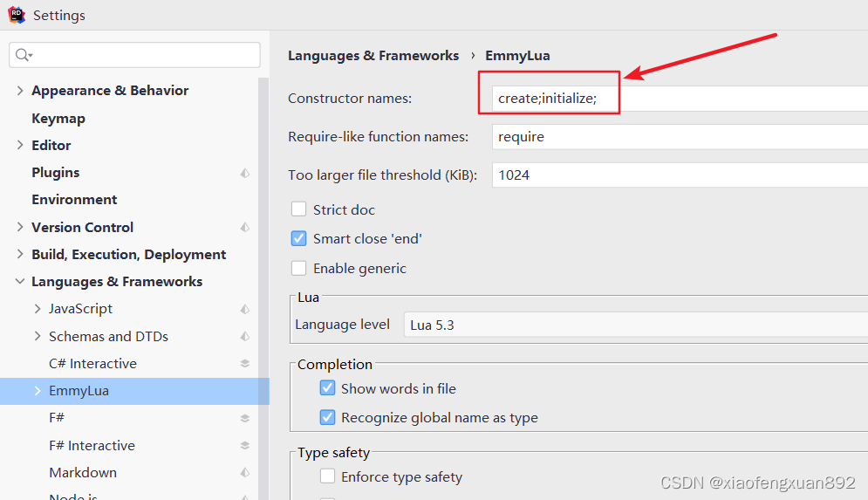Expand the Version Control node
This screenshot has height=500, width=868.
point(20,227)
